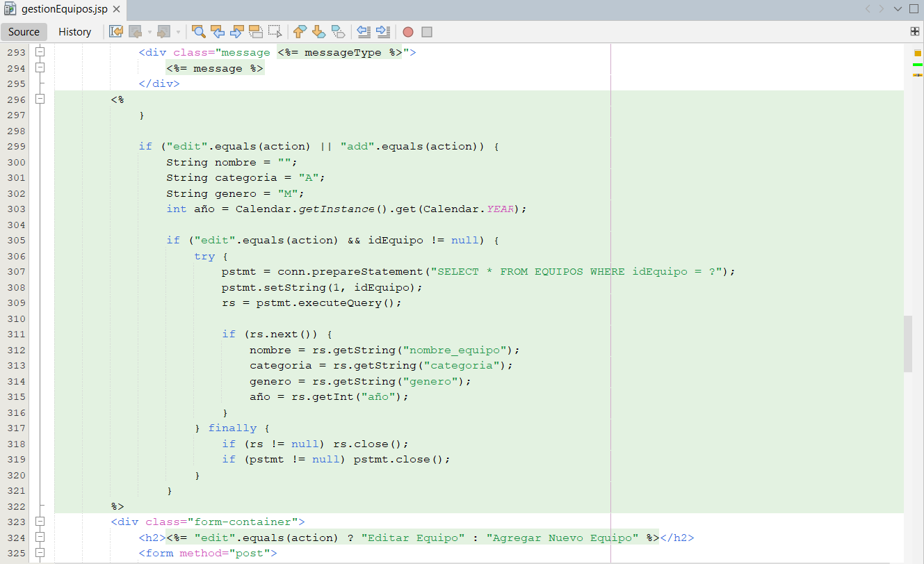Select the Source view button
This screenshot has height=564, width=924.
[24, 32]
